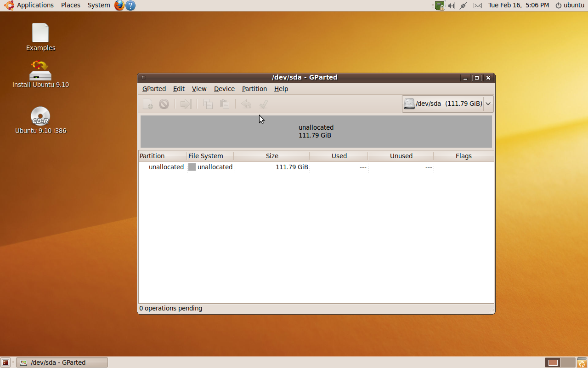Open the Trash icon in bottom panel
This screenshot has width=588, height=368.
582,362
